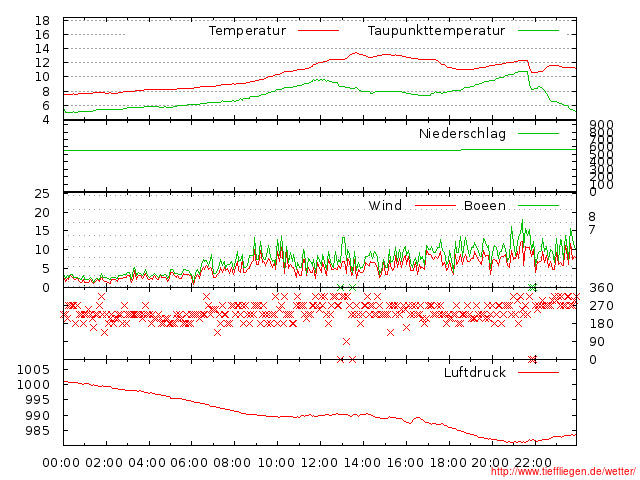The width and height of the screenshot is (640, 480).
Task: Select the Luftdruck legend label
Action: pos(475,372)
